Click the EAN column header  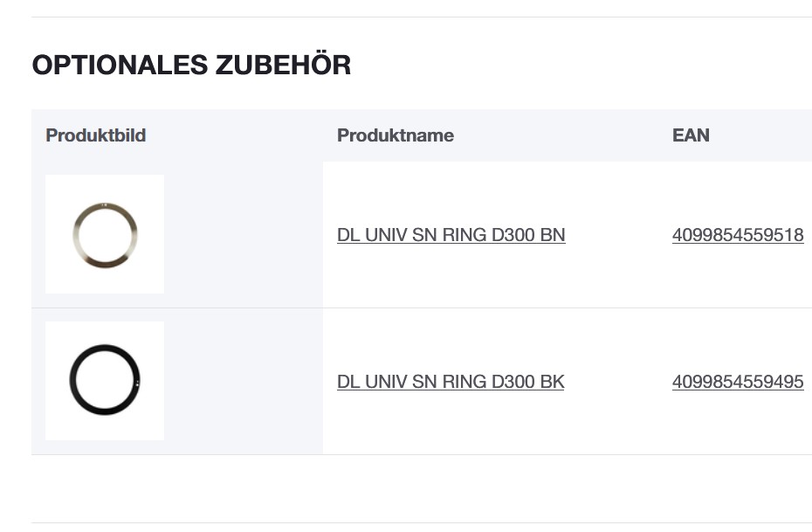point(691,135)
